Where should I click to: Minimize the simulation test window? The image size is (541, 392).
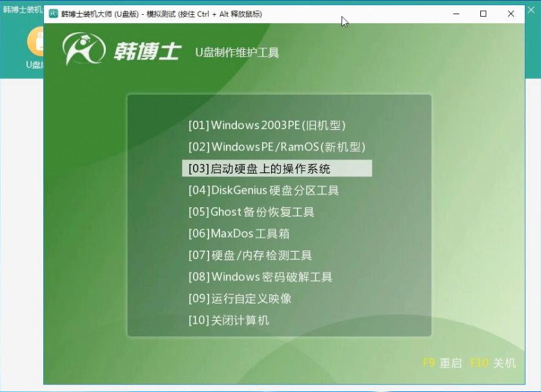coord(456,14)
